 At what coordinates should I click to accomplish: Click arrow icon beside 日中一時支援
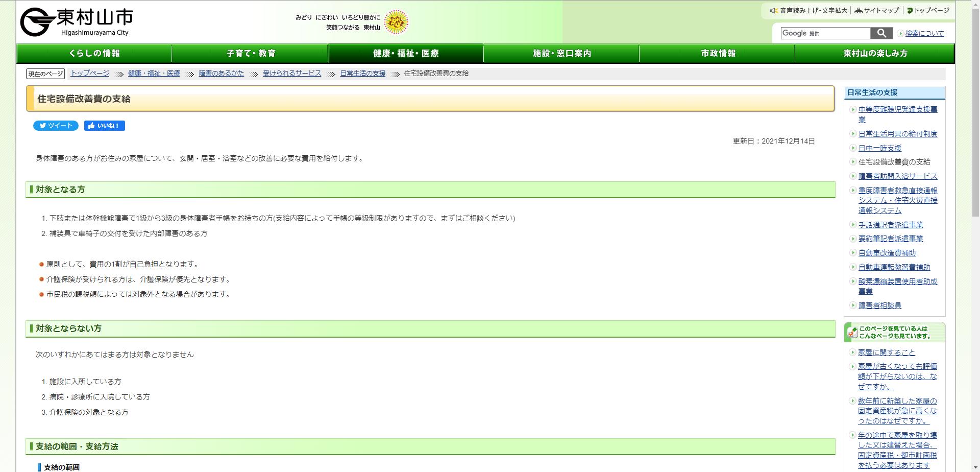click(852, 148)
